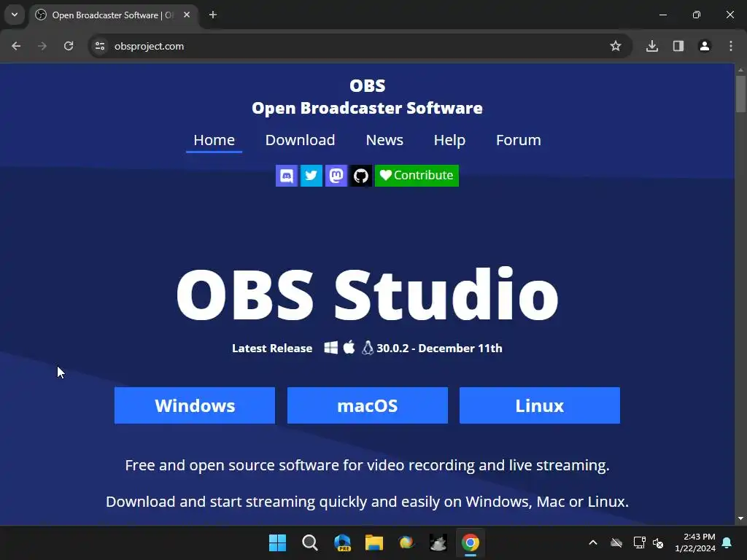Open the notification bell icon

pos(727,542)
